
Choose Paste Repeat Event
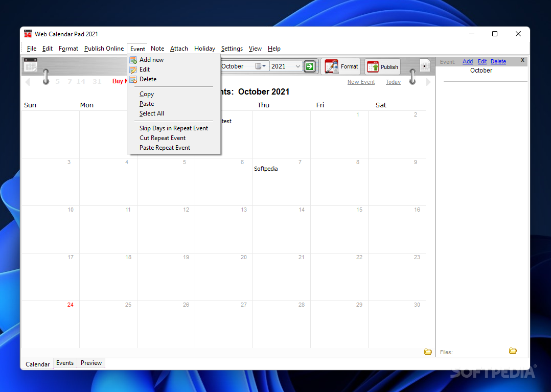coord(174,148)
